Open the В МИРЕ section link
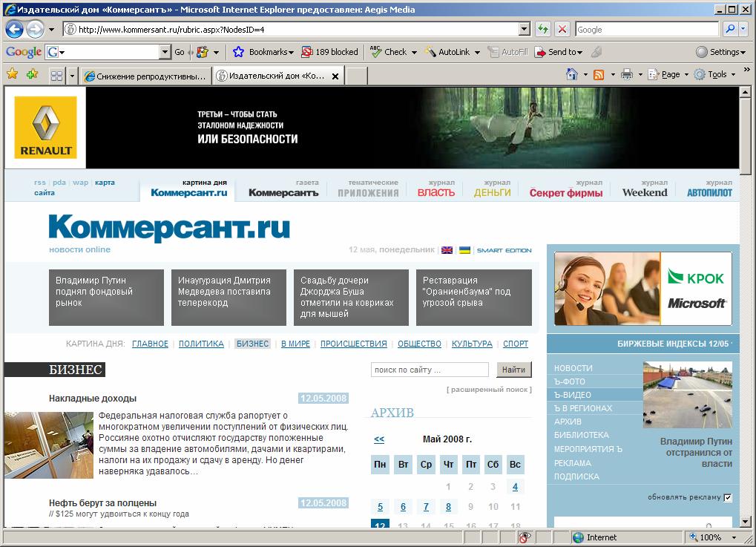 pos(295,344)
